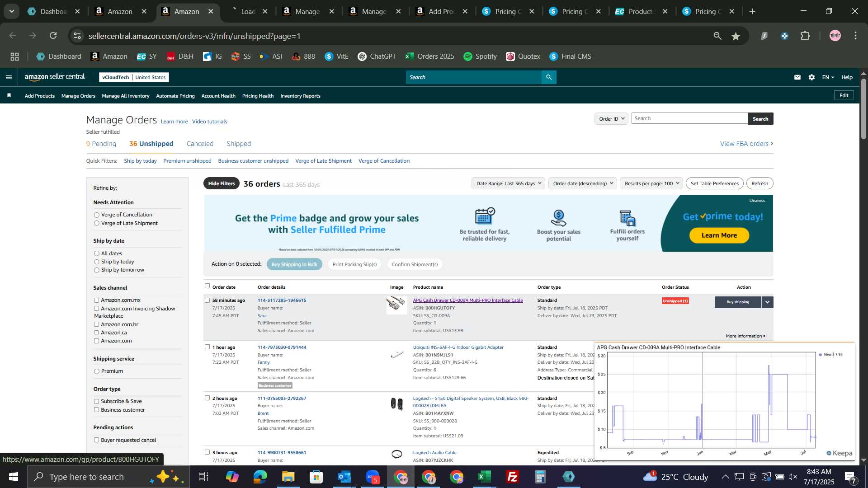Open Inventory Reports menu item
868x488 pixels.
tap(300, 96)
